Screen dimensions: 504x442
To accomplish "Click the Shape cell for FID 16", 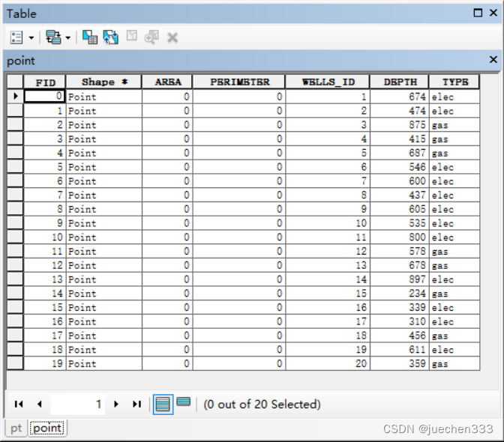I will [x=103, y=321].
